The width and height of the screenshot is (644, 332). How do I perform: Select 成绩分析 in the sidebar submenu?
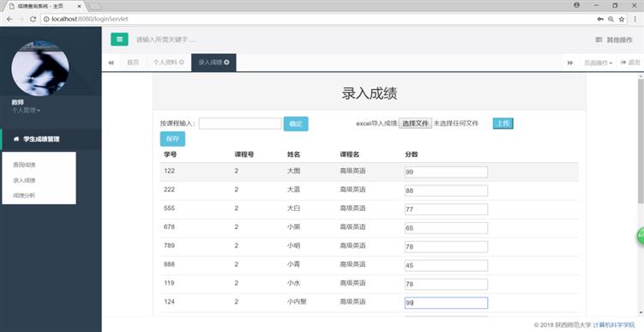pos(24,196)
